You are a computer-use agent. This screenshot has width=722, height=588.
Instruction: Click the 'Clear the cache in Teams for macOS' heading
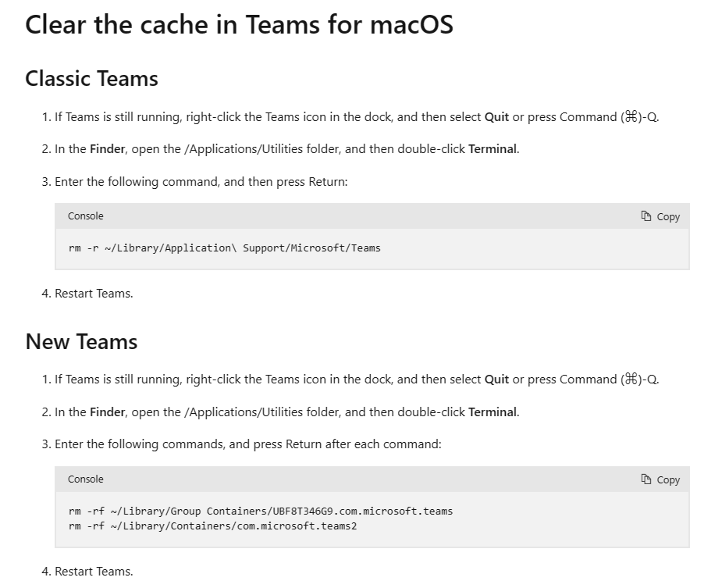pyautogui.click(x=239, y=24)
